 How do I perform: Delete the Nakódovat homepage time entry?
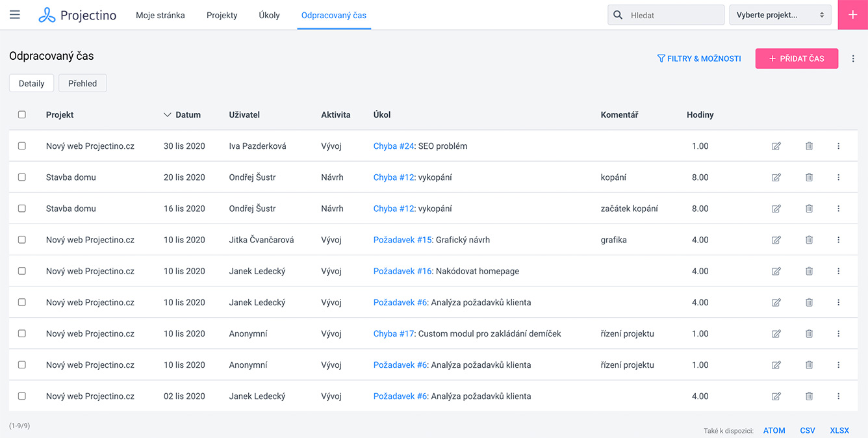[809, 271]
